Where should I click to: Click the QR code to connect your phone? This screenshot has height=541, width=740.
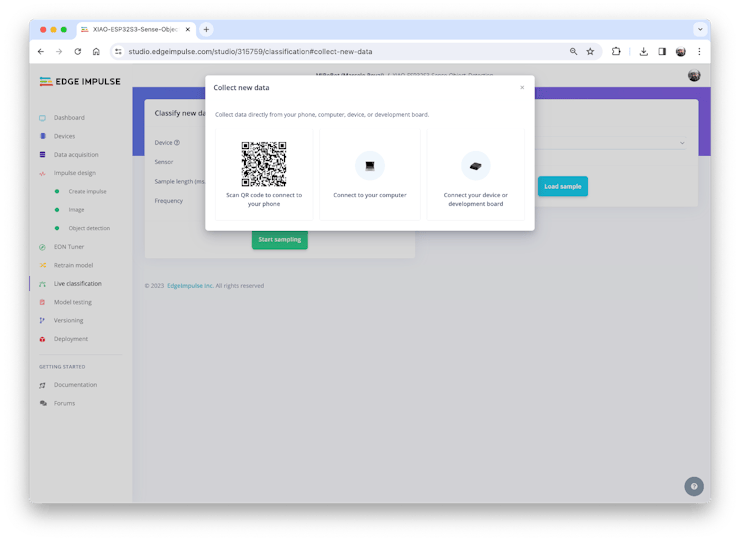pos(264,164)
